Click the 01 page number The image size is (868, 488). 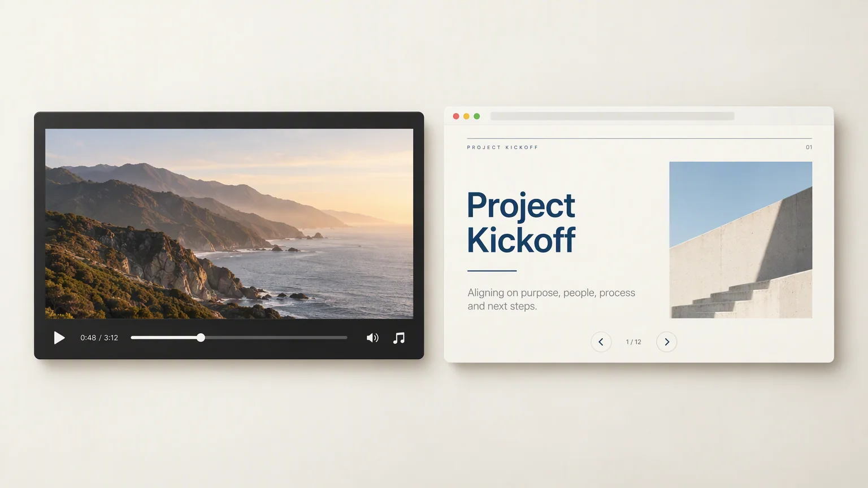tap(809, 147)
